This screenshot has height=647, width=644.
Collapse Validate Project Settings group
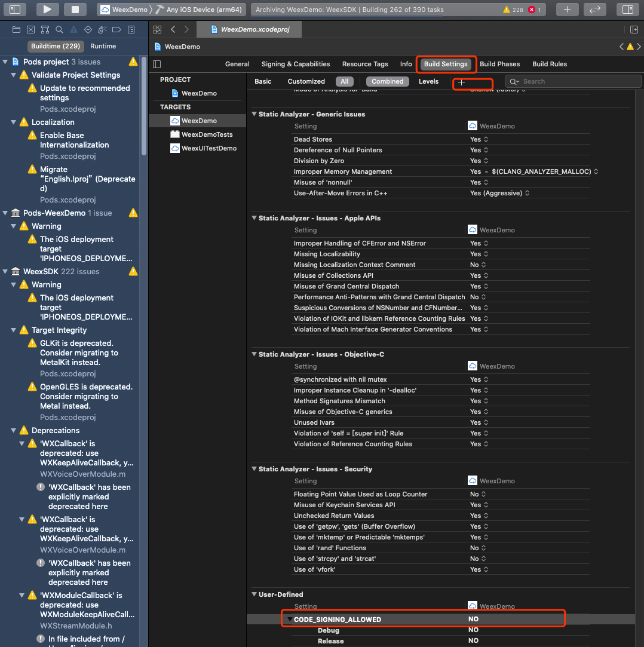tap(14, 75)
